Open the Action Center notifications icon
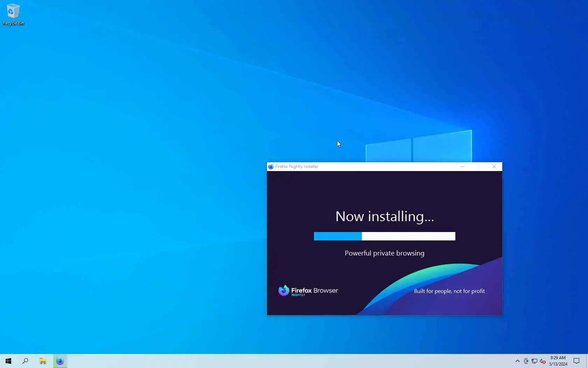588x368 pixels. [576, 361]
